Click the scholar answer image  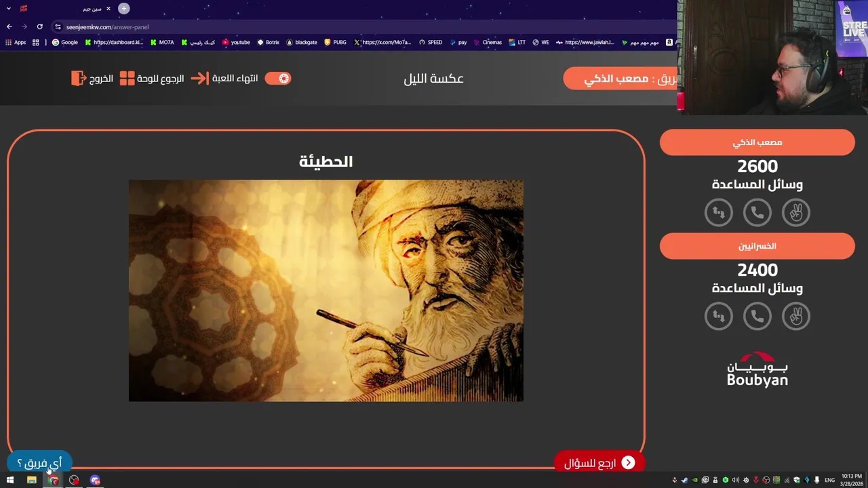pyautogui.click(x=326, y=291)
